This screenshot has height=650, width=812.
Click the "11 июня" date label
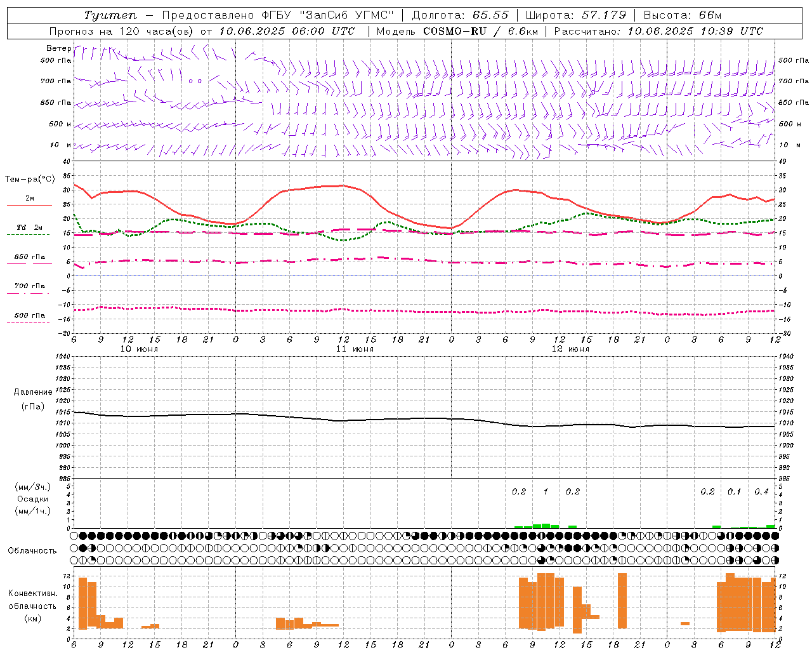pos(355,349)
